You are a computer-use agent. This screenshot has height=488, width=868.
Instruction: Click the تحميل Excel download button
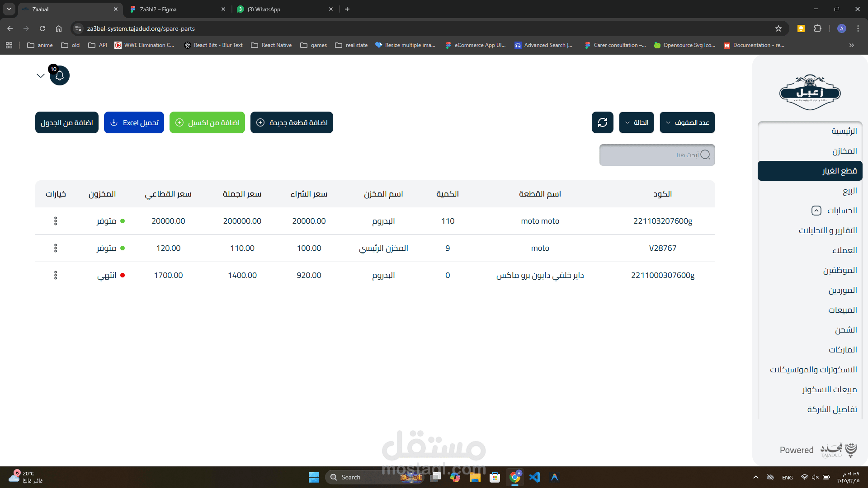click(x=134, y=122)
